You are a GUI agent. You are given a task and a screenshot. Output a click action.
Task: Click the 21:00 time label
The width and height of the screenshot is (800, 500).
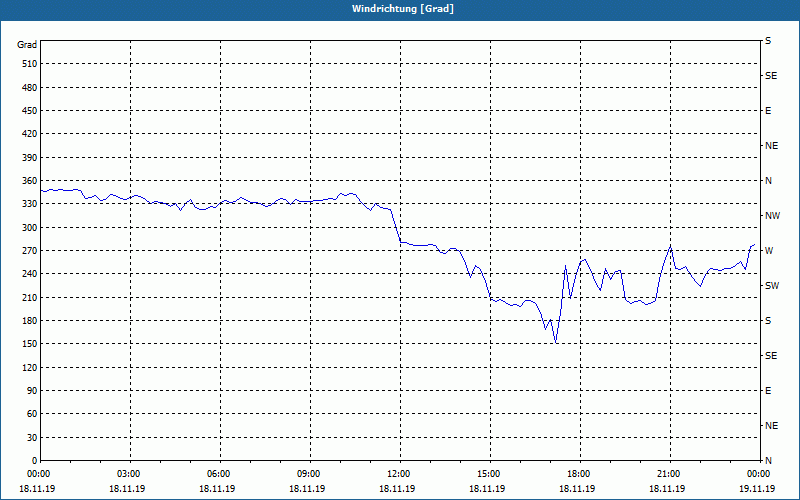pos(668,474)
